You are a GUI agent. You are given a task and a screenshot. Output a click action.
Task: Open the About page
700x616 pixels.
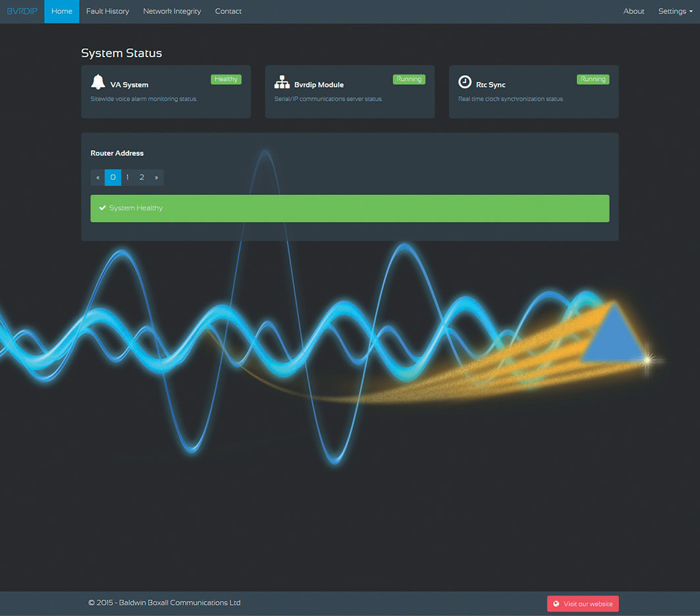633,11
